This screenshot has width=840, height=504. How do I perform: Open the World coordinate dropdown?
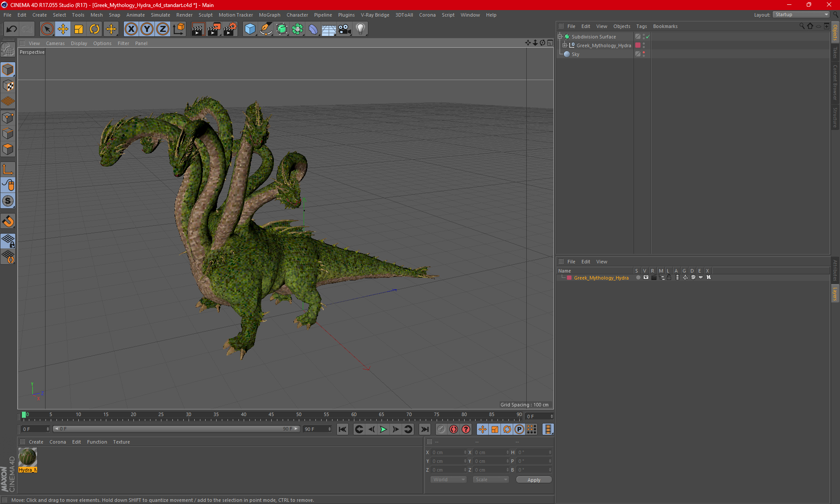(448, 479)
